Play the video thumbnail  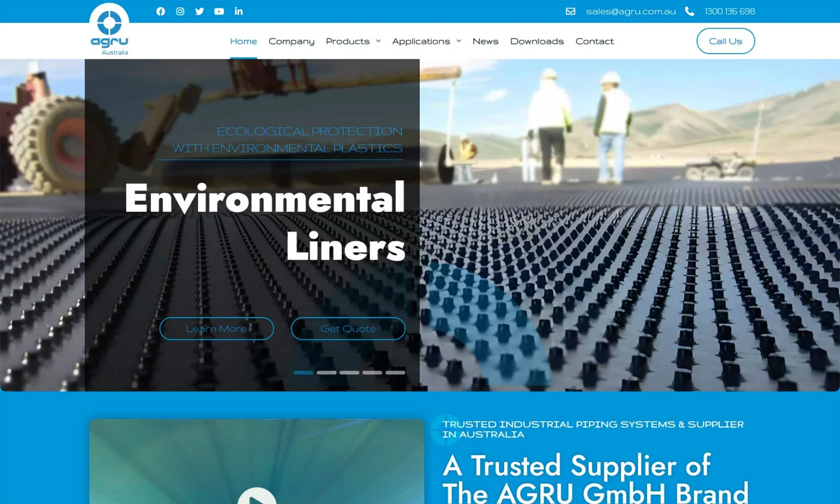click(257, 498)
